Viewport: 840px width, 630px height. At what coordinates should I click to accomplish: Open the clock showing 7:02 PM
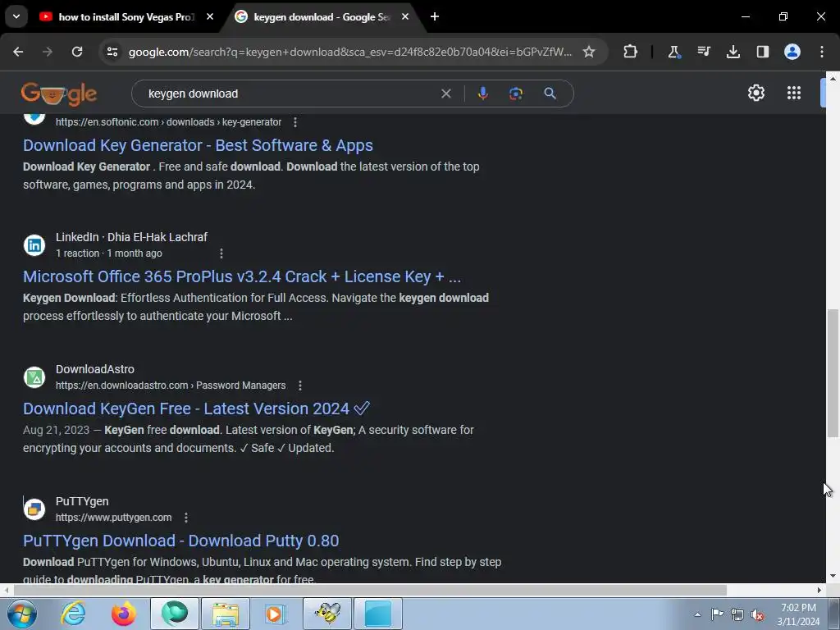[798, 614]
